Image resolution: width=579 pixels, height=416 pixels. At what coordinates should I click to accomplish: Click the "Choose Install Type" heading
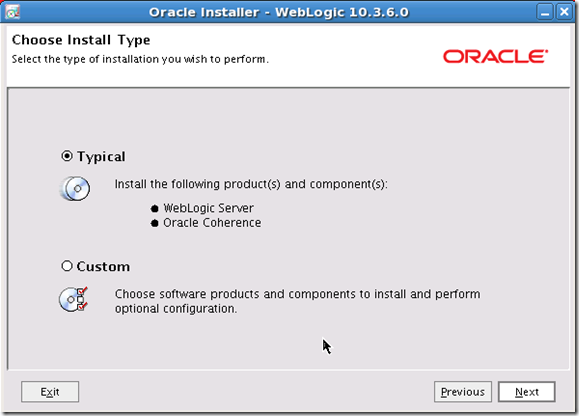pos(81,40)
